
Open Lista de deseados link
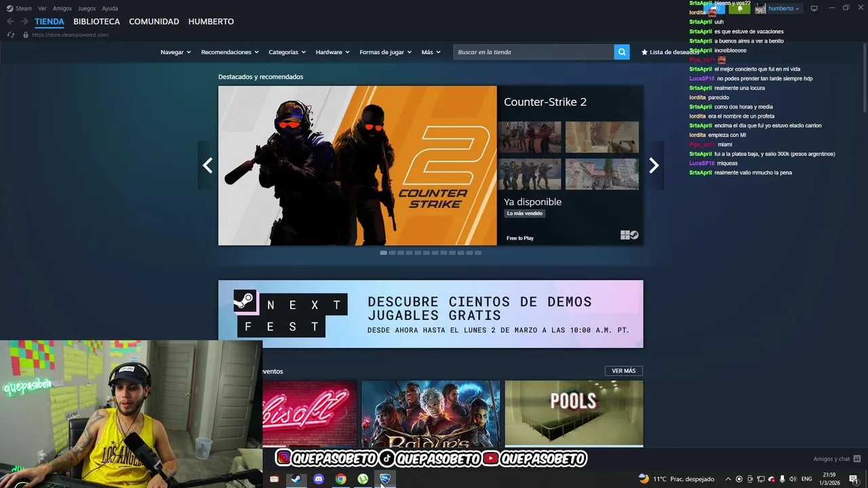coord(674,52)
